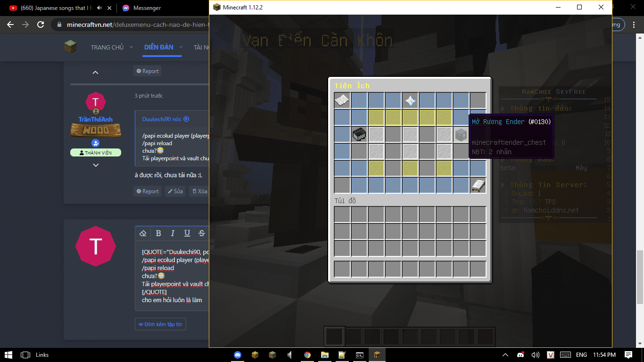Reload the minecraftvn.net page

click(41, 25)
